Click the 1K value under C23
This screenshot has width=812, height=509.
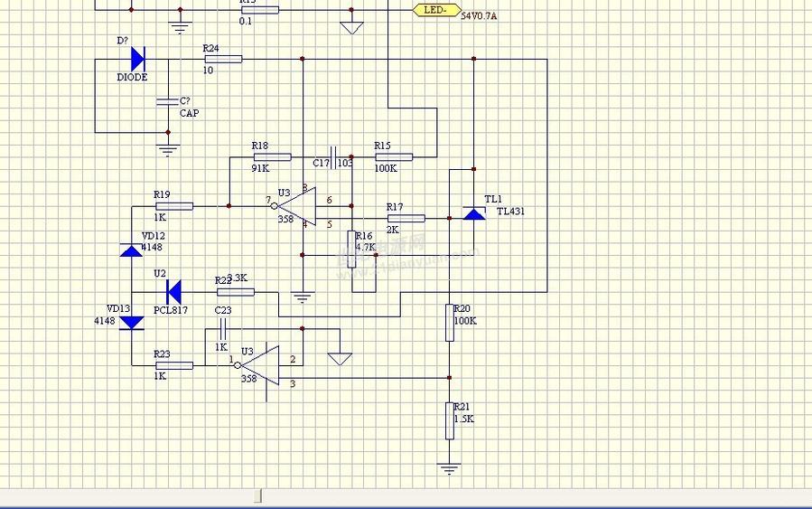click(x=221, y=347)
